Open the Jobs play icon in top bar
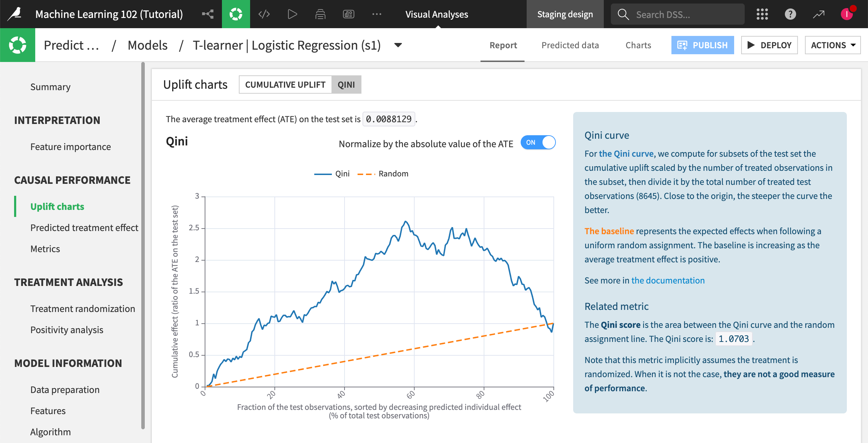The width and height of the screenshot is (868, 443). (292, 14)
